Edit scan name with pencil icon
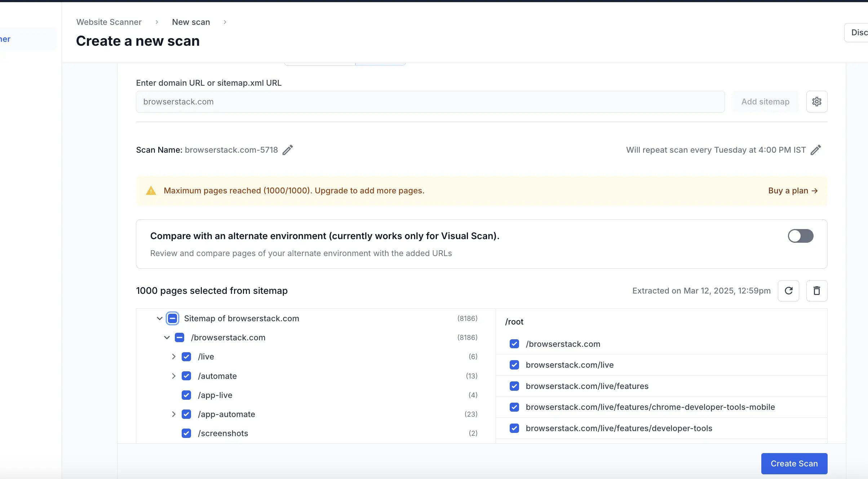 click(x=287, y=150)
